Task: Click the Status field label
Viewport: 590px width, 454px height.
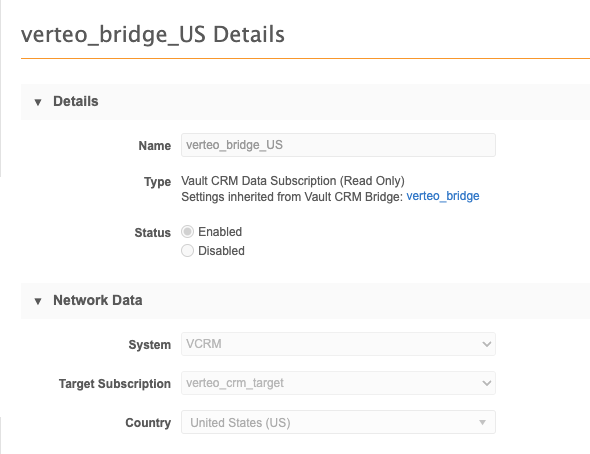Action: 153,232
